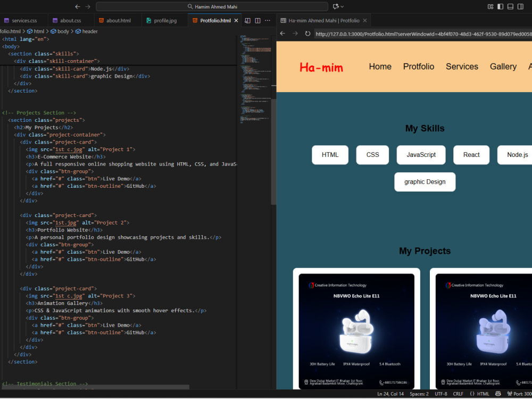
Task: Click the header breadcrumb item
Action: click(87, 31)
